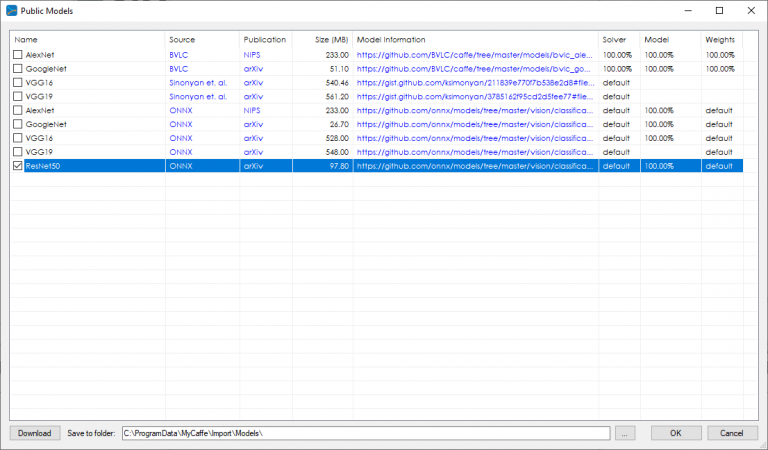The width and height of the screenshot is (768, 450).
Task: Enable the ONNX VGG19 model checkbox
Action: coord(17,152)
